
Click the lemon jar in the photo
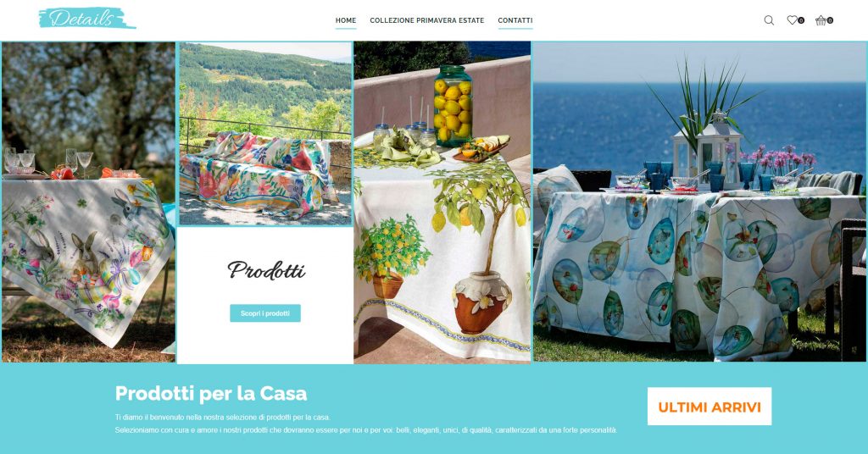pyautogui.click(x=453, y=106)
